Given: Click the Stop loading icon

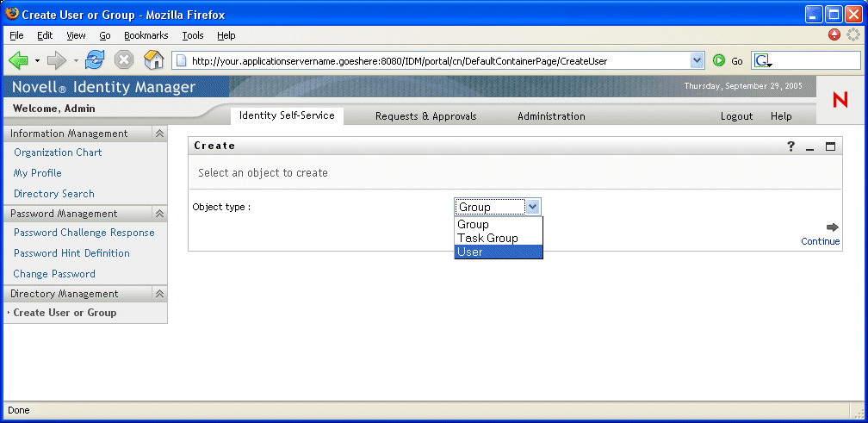Looking at the screenshot, I should [x=124, y=60].
